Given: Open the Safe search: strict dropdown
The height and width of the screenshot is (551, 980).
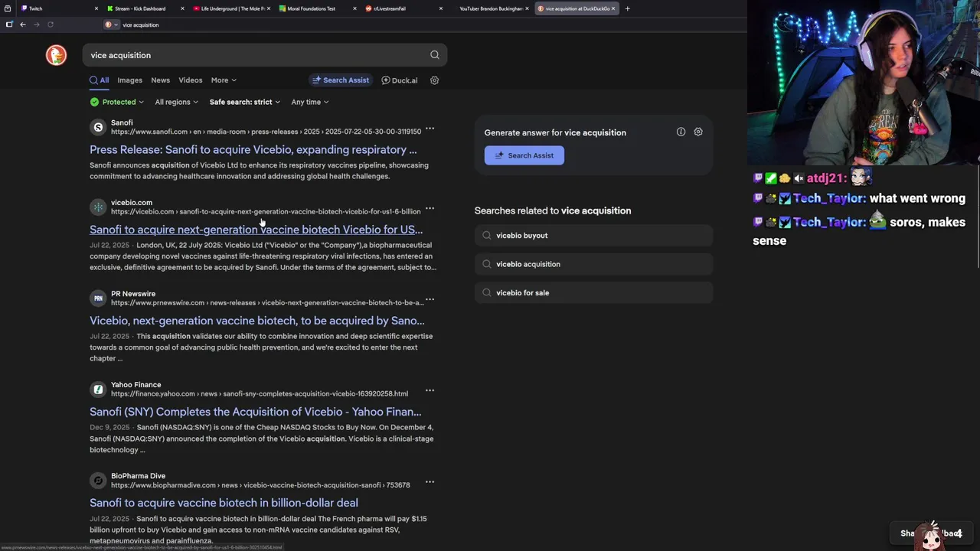Looking at the screenshot, I should pos(244,102).
